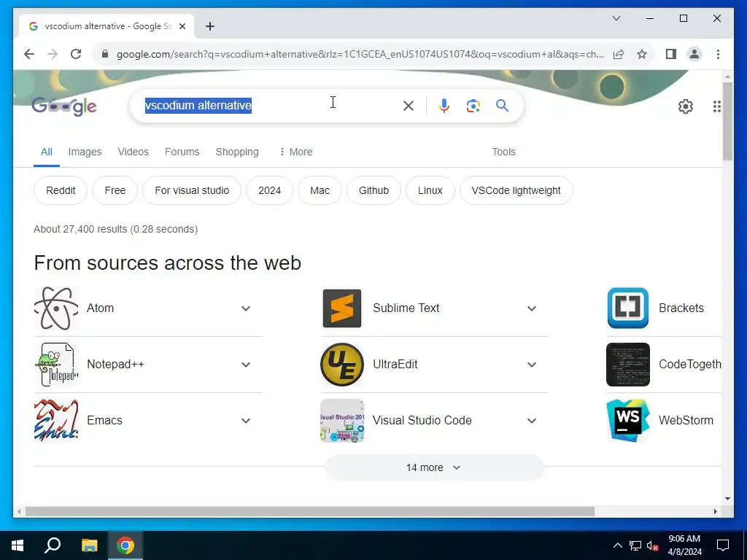Switch to the Videos tab

point(133,152)
